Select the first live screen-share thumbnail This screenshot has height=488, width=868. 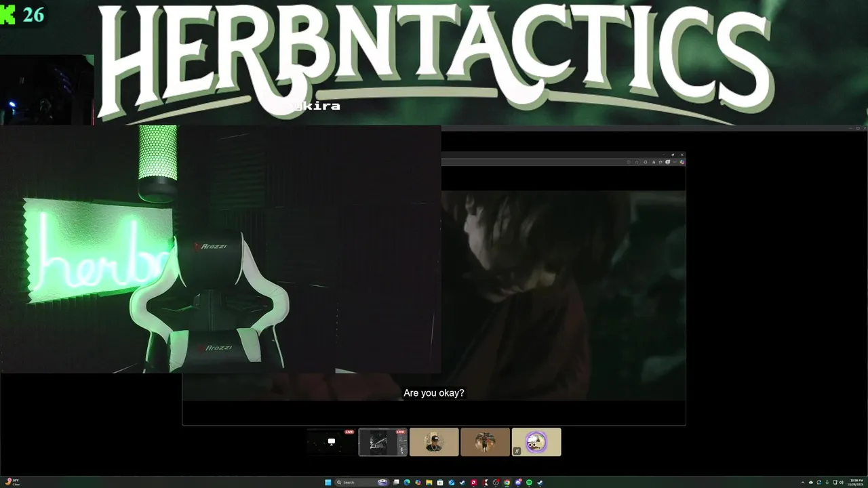click(332, 442)
